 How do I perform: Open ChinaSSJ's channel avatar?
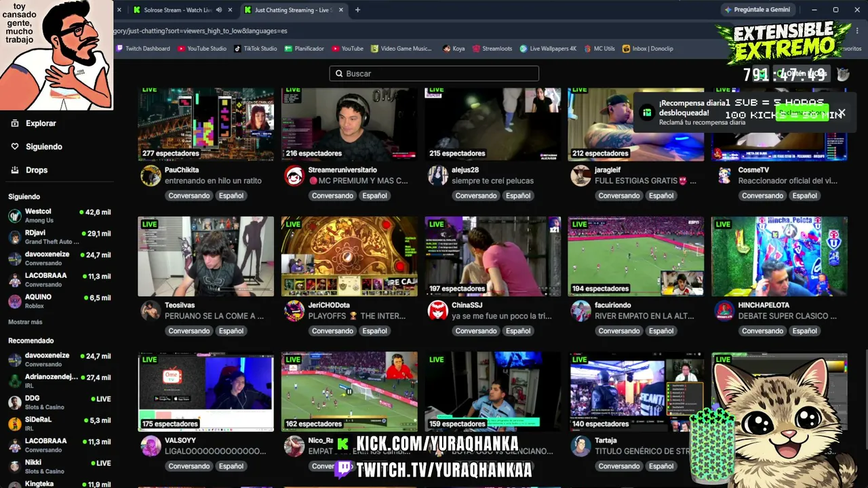coord(438,310)
